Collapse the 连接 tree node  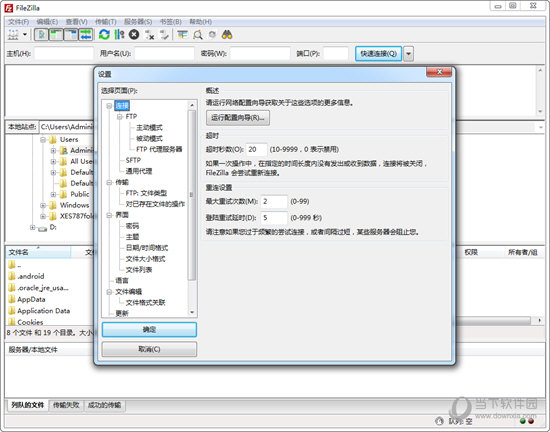point(109,106)
